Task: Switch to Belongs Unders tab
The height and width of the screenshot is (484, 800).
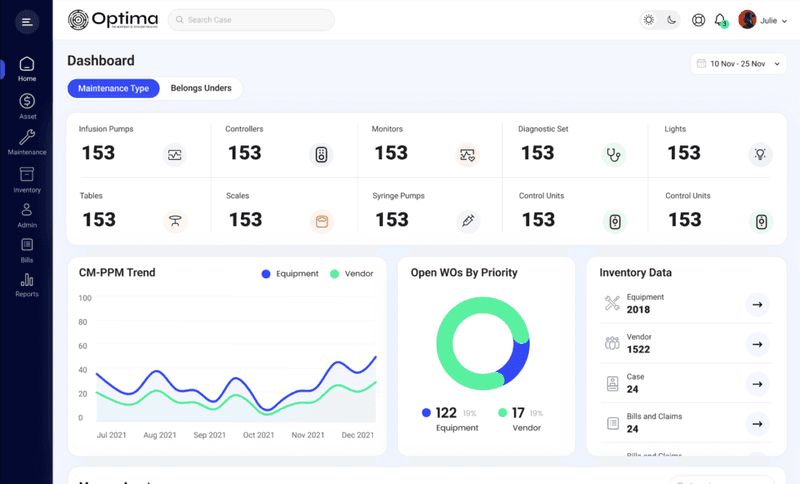Action: (x=201, y=88)
